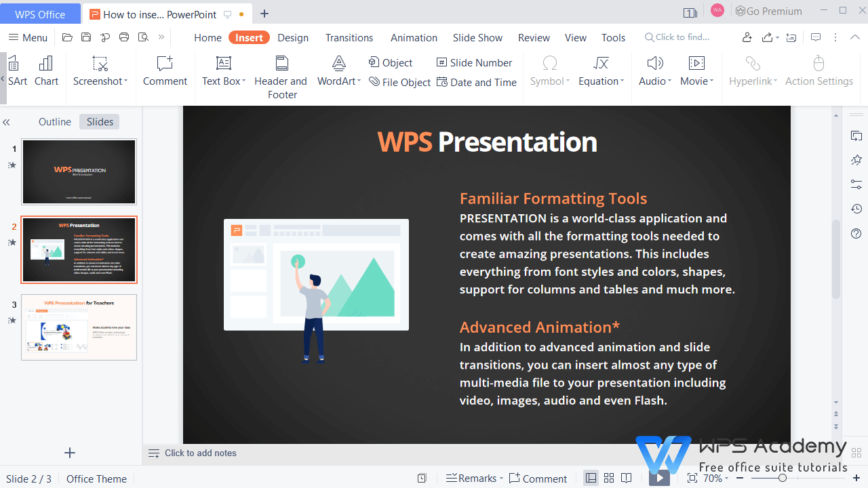
Task: Expand the Audio dropdown arrow
Action: [x=669, y=81]
